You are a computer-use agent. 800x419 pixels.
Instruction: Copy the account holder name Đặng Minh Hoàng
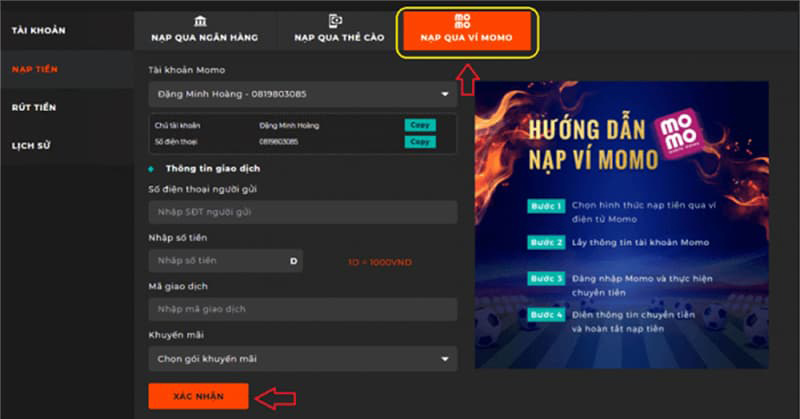(x=420, y=125)
